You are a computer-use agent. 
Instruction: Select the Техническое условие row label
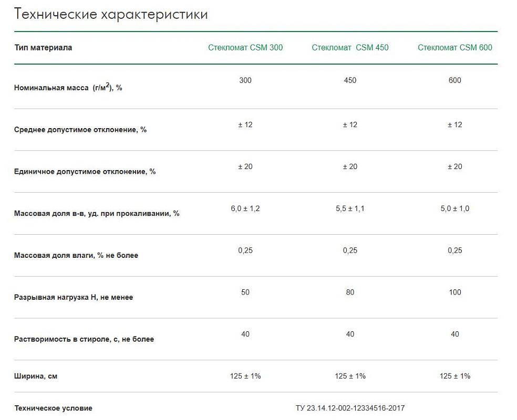[x=53, y=408]
